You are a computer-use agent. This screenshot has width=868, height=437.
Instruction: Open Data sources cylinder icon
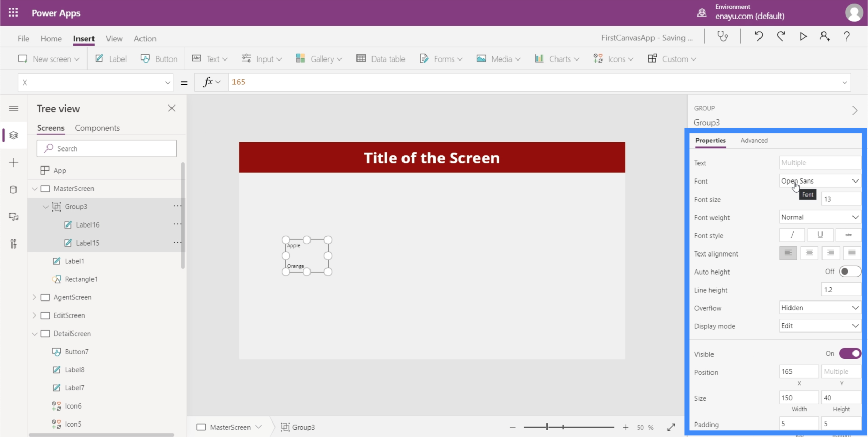(14, 190)
